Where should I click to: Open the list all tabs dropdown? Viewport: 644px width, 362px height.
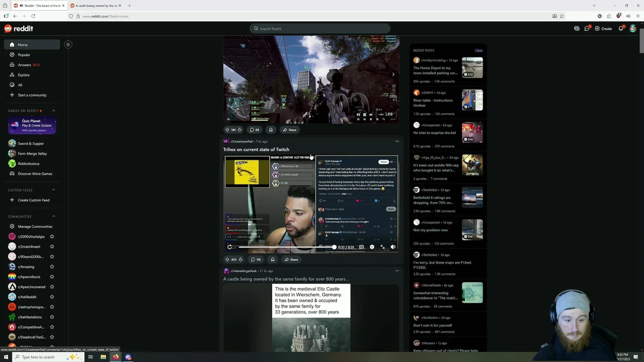point(594,6)
